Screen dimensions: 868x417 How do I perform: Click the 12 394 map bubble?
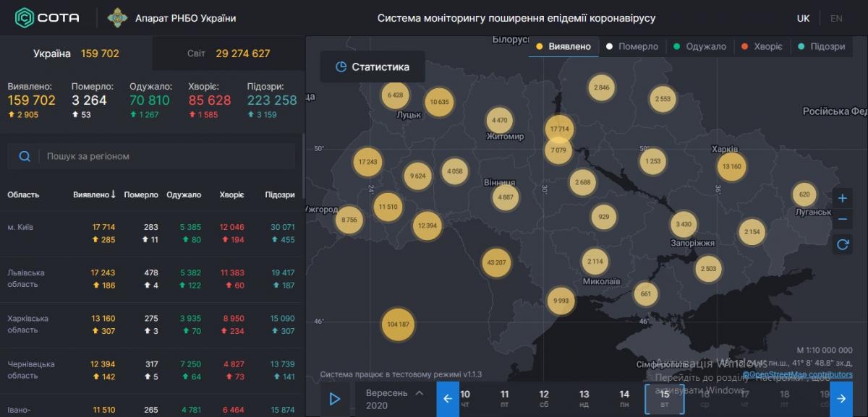click(x=427, y=225)
